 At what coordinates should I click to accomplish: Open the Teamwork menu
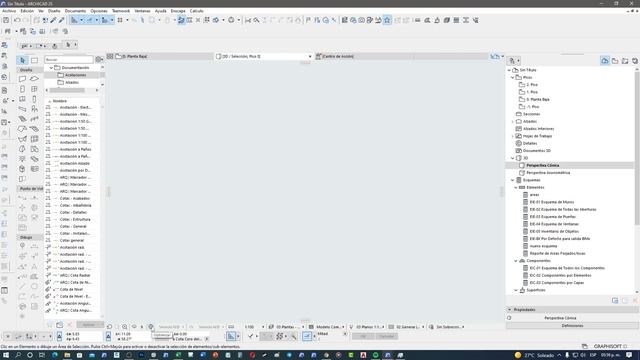[x=121, y=11]
